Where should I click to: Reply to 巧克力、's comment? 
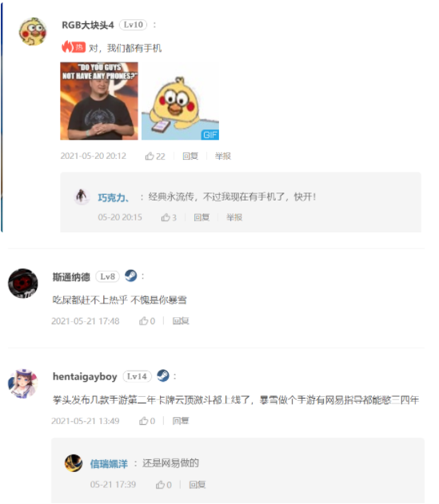tap(202, 217)
